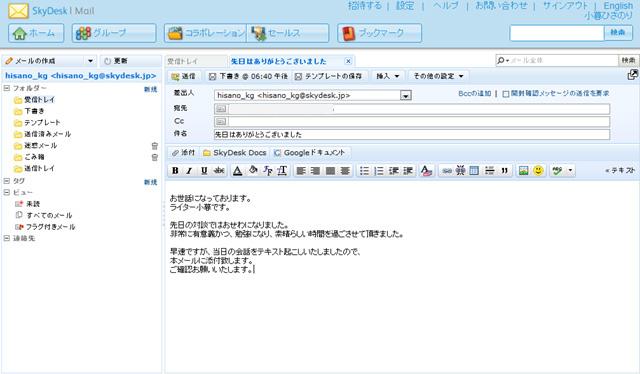Focus the Cc recipient field
Image resolution: width=640 pixels, height=374 pixels.
coord(419,122)
